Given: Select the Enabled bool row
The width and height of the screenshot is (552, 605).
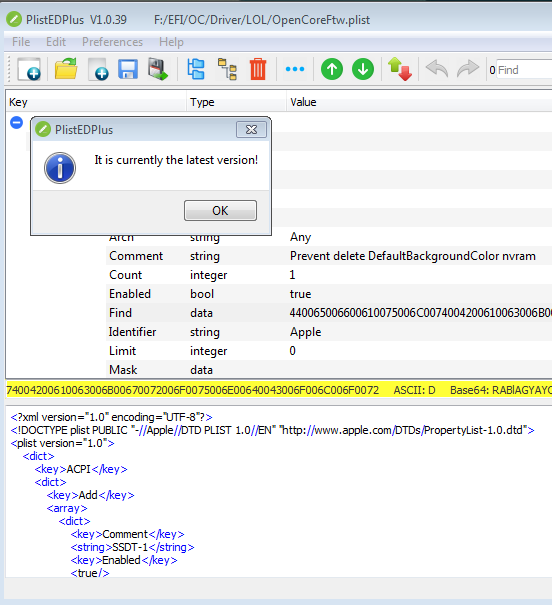Looking at the screenshot, I should point(329,294).
